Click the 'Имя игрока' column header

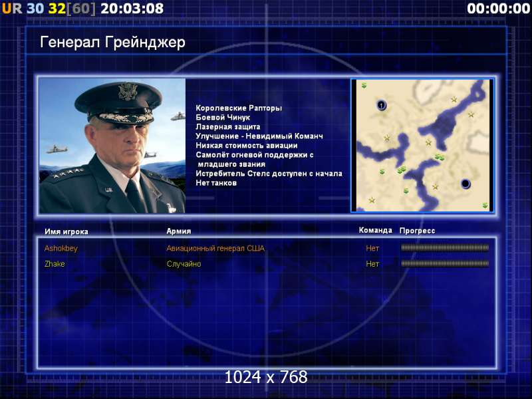66,231
